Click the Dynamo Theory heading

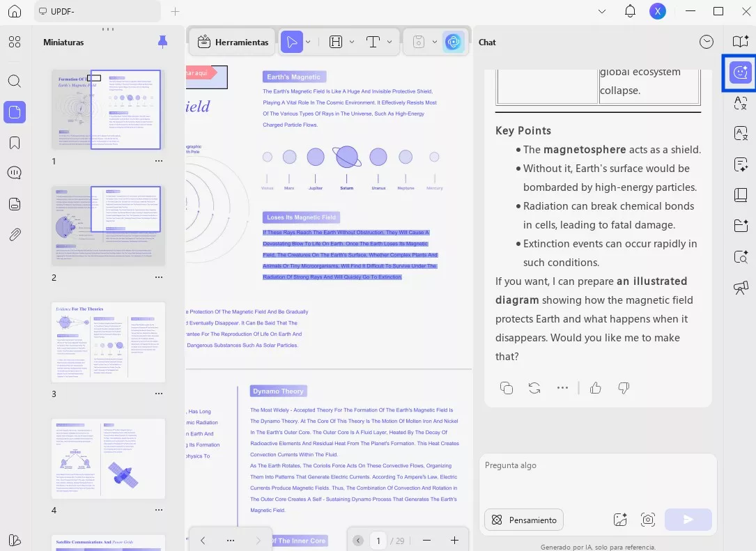[278, 391]
